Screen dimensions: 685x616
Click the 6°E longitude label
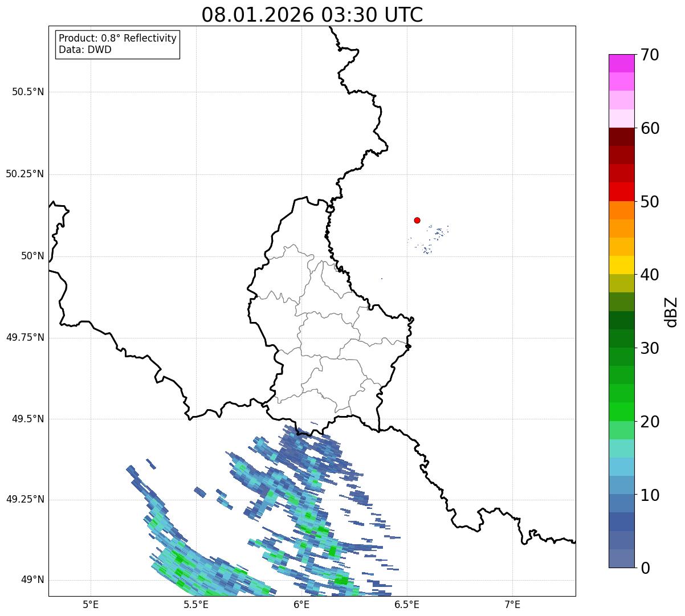click(302, 604)
